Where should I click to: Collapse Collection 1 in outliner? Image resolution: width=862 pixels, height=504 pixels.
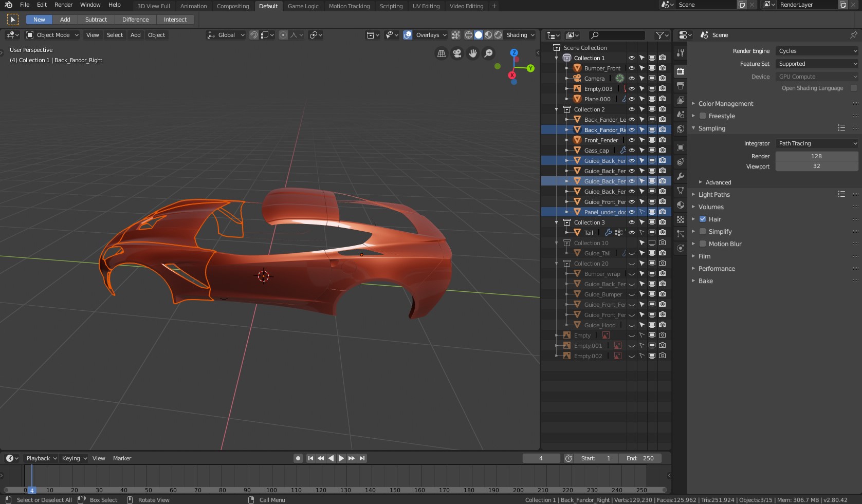(x=556, y=58)
